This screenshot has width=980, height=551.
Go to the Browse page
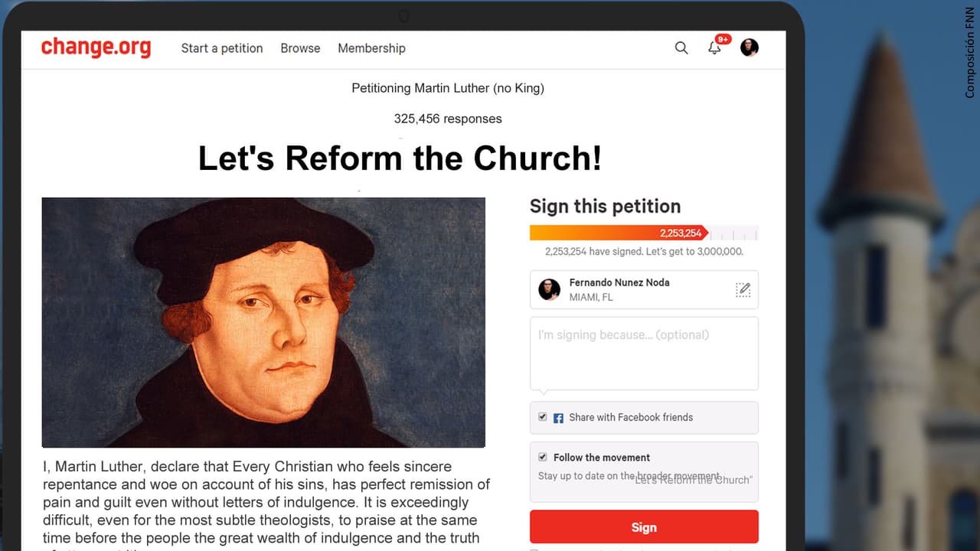click(x=300, y=48)
